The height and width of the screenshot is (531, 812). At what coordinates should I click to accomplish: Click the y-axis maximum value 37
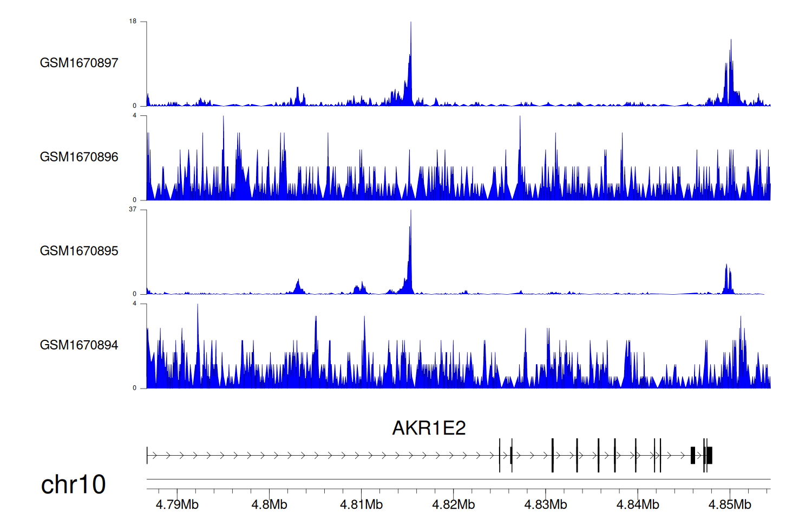(133, 210)
